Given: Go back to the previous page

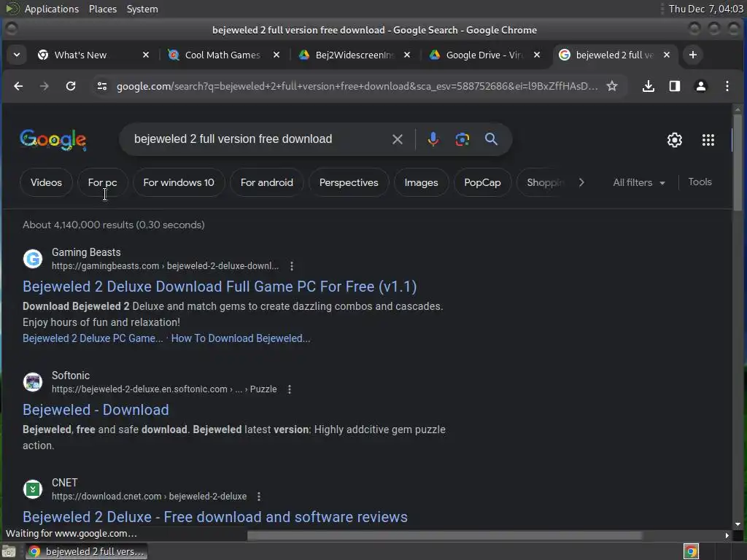Looking at the screenshot, I should pos(18,86).
